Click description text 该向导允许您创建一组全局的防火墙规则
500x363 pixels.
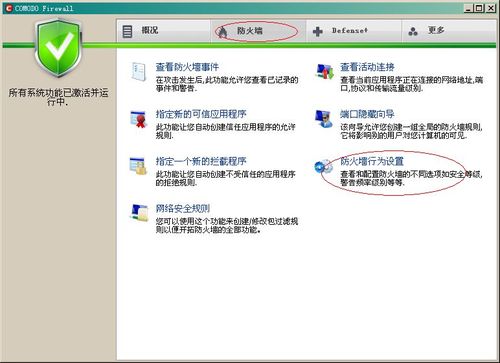(x=411, y=131)
